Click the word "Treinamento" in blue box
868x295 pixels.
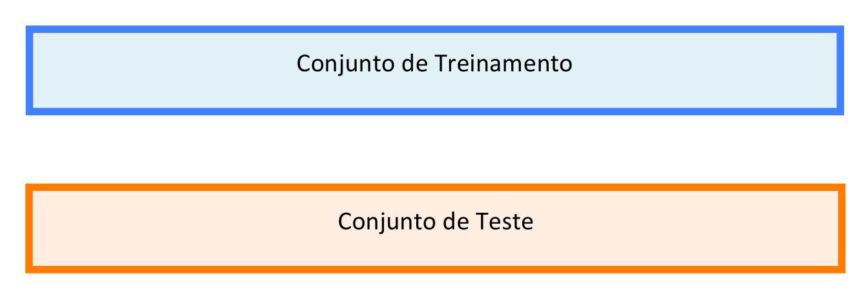[x=502, y=64]
